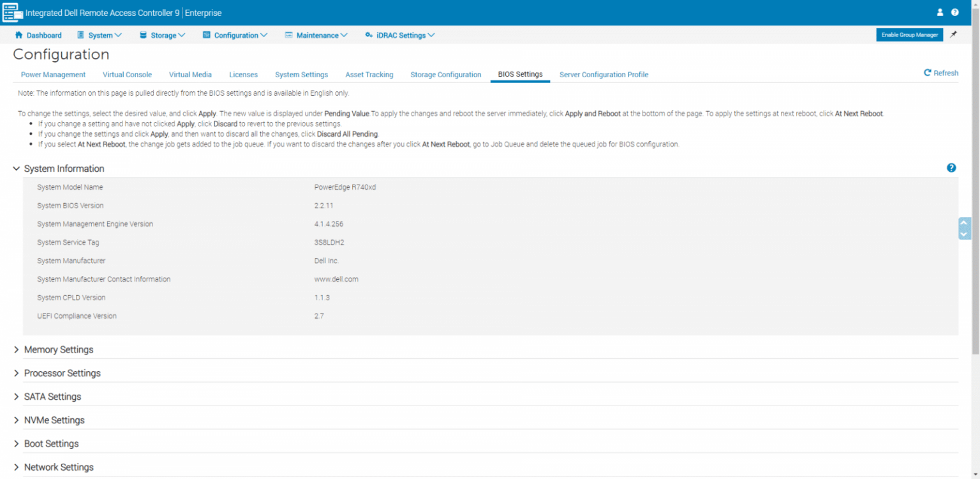Open the System dropdown menu
The image size is (980, 479).
coord(100,35)
